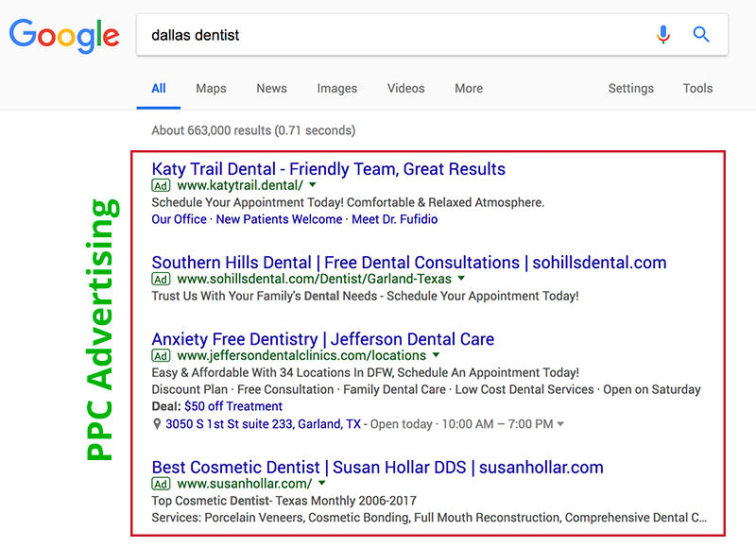
Task: Open the dropdown beside jeffersondentalclinics.com/locations
Action: tap(436, 355)
